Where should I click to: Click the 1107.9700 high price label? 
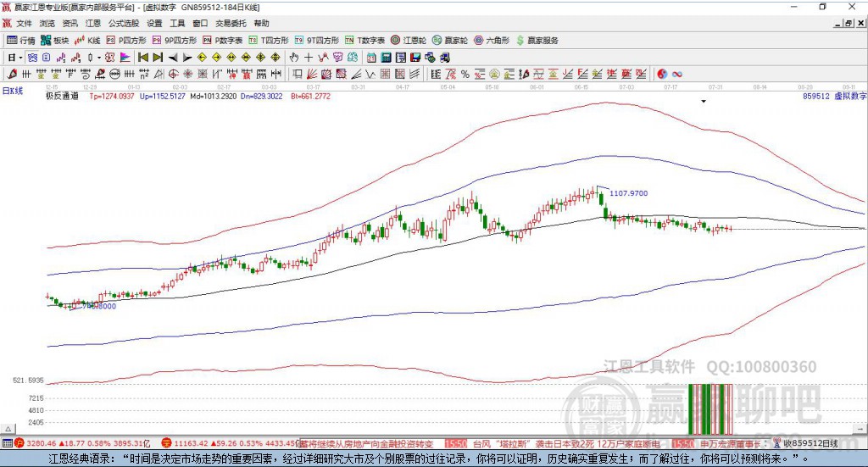[x=628, y=193]
